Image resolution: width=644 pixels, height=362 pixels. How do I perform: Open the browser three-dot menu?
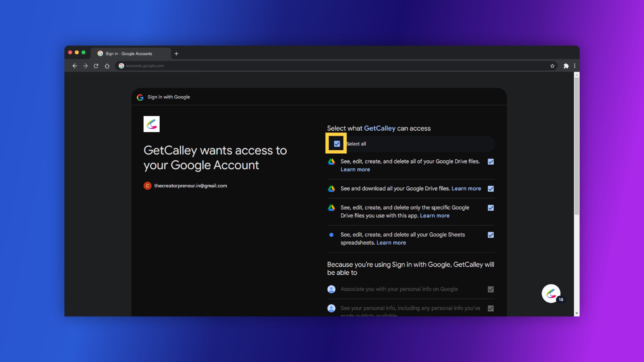574,66
